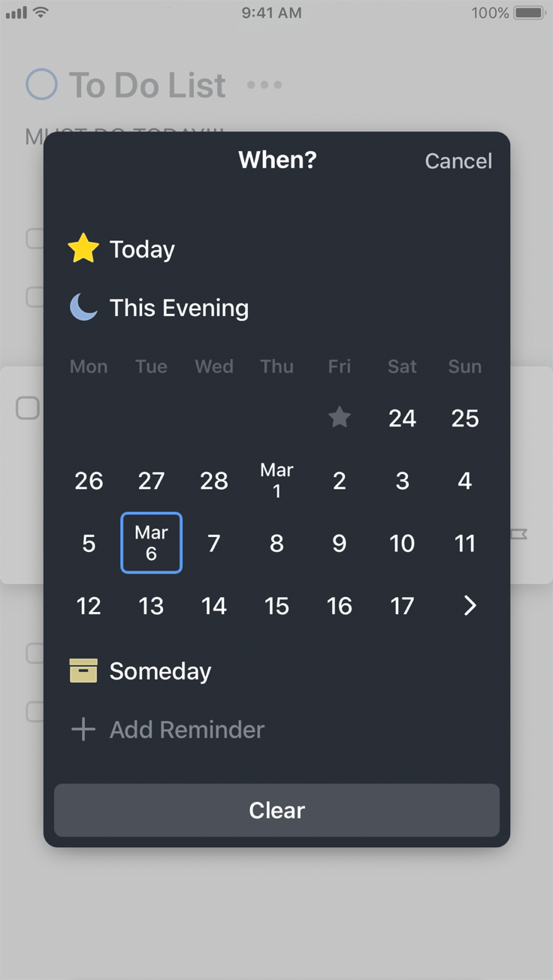Select the gray star today marker in calendar
Screen dimensions: 553x980
[340, 417]
